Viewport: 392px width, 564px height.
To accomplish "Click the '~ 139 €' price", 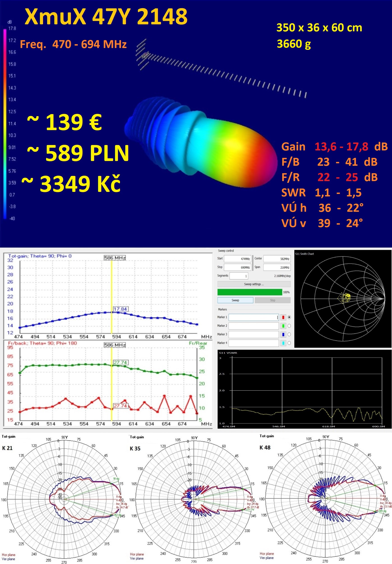I will 64,122.
